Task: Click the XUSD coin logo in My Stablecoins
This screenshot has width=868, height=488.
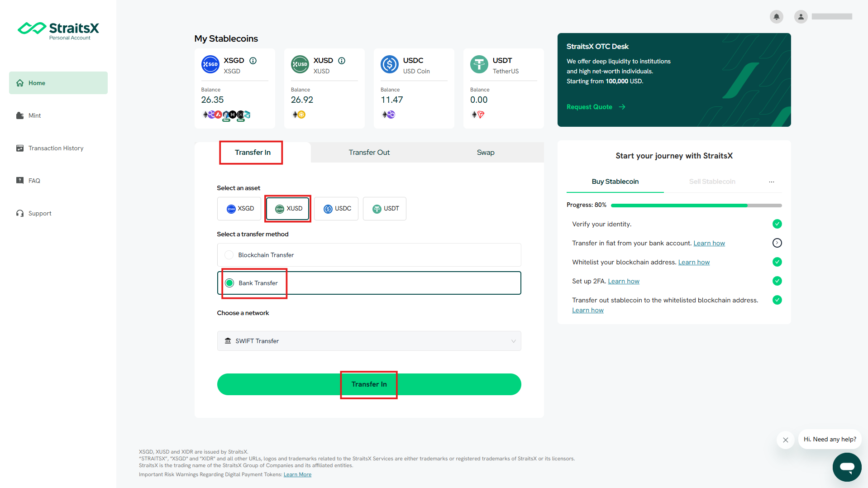Action: coord(300,64)
